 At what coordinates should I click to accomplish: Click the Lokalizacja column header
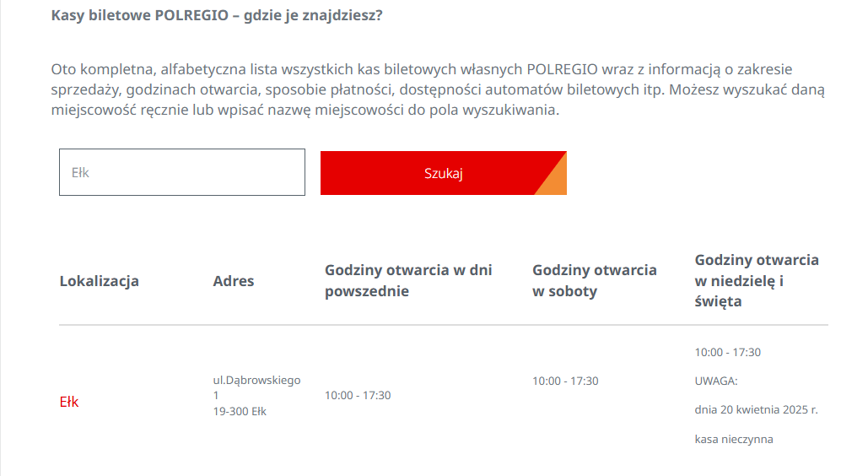tap(99, 281)
